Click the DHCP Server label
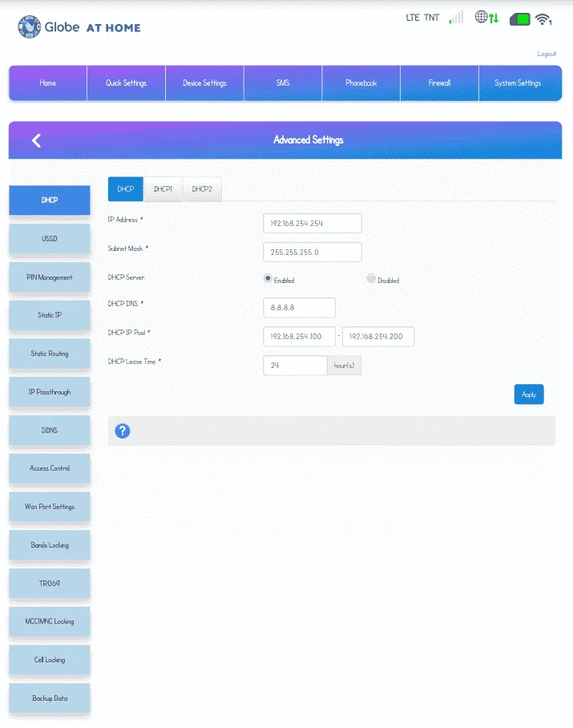573x728 pixels. (126, 277)
